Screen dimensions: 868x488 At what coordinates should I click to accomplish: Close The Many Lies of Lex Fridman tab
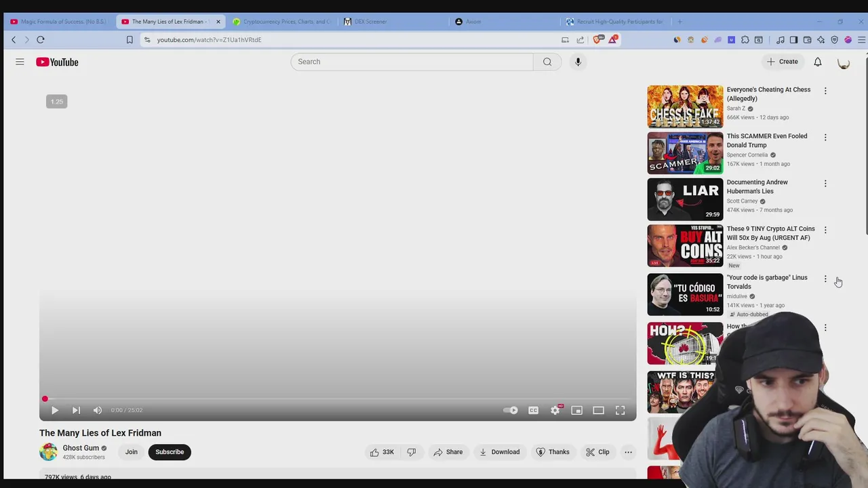coord(218,22)
